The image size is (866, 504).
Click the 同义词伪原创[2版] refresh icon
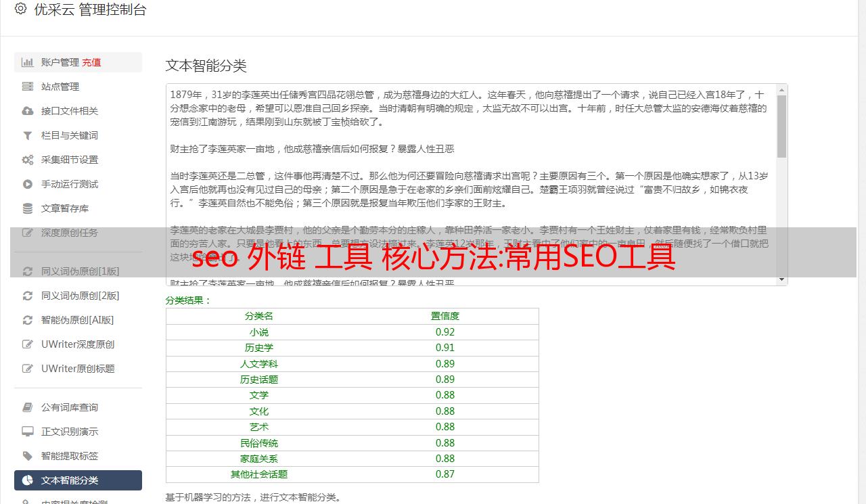point(26,296)
